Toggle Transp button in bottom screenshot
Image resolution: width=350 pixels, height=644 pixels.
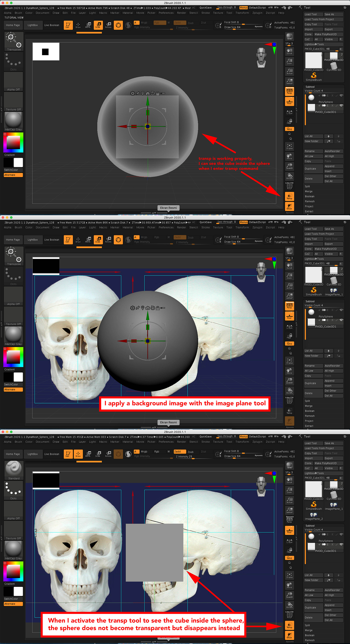pyautogui.click(x=289, y=625)
